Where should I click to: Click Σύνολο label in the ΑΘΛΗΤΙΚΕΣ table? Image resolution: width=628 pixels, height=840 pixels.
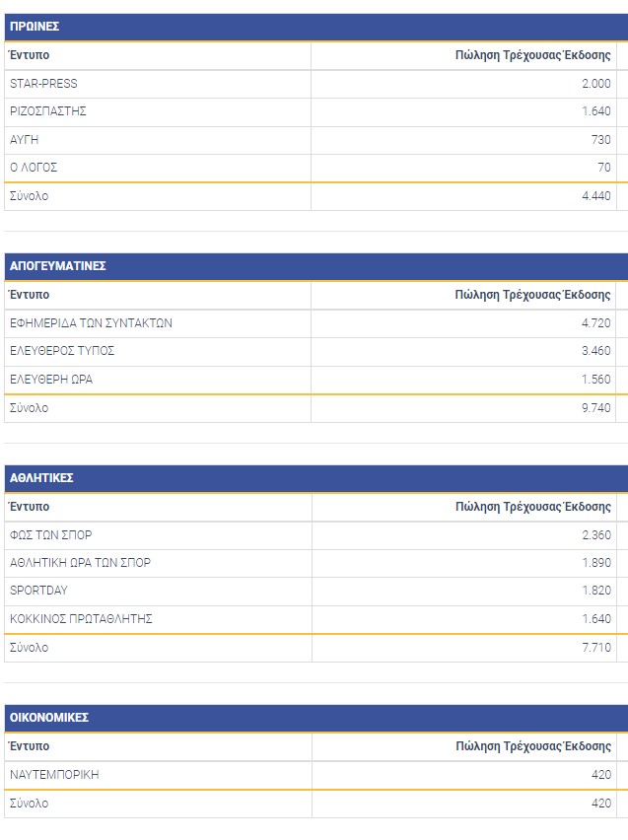29,648
